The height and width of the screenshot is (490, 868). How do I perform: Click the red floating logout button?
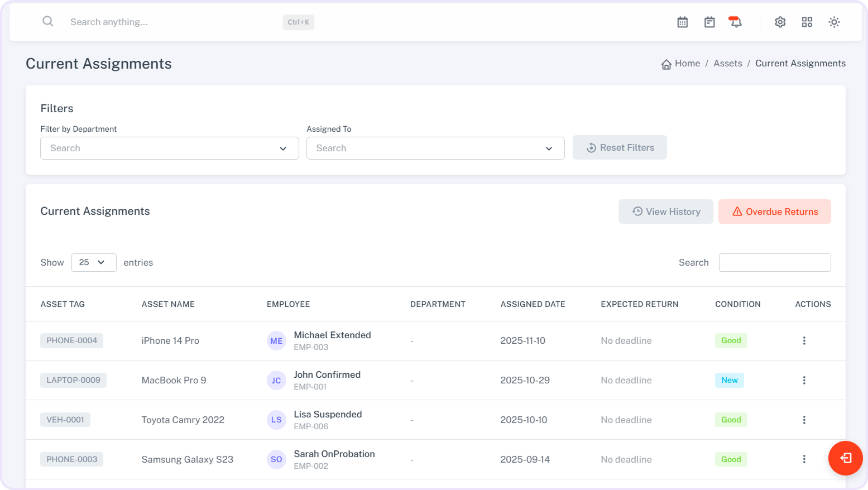point(845,458)
